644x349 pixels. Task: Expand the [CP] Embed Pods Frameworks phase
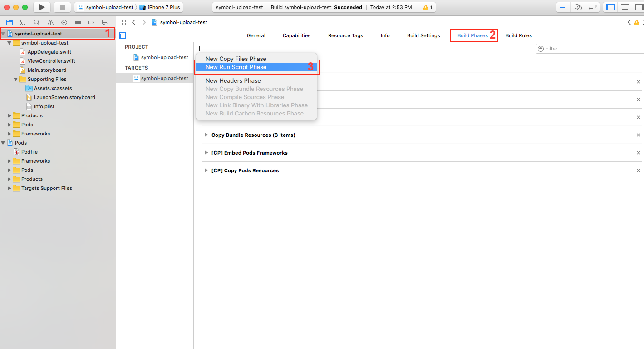tap(206, 153)
